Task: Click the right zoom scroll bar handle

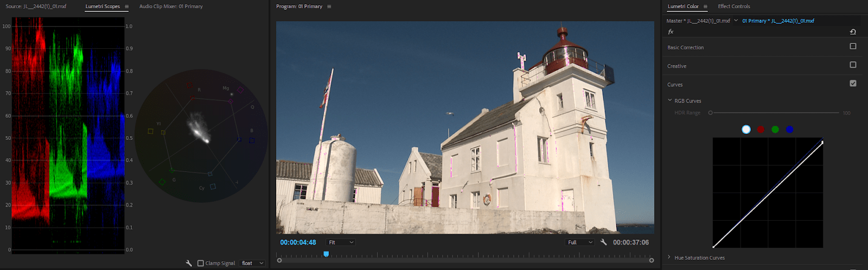Action: click(652, 260)
